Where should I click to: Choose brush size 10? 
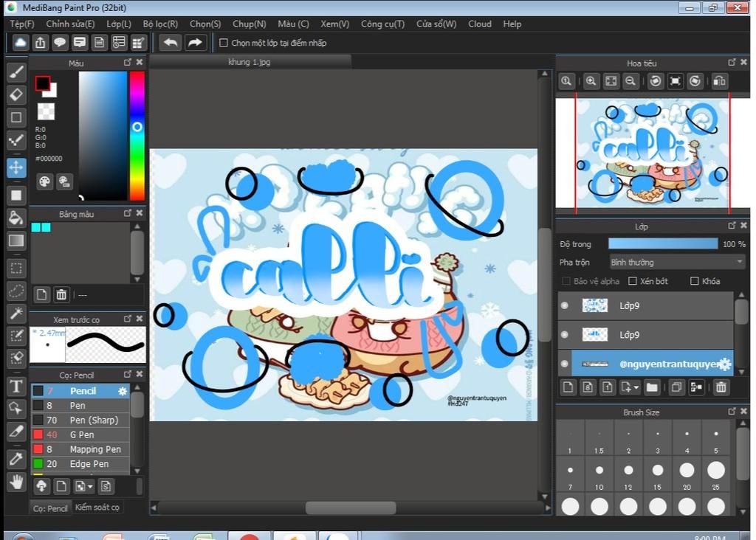[599, 474]
